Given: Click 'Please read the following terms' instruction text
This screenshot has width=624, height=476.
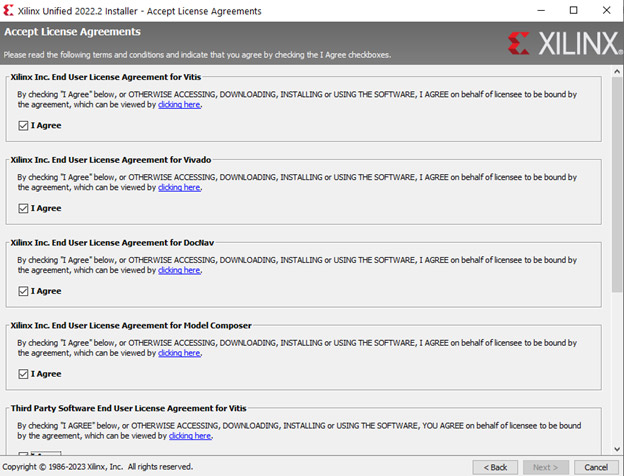Looking at the screenshot, I should click(197, 55).
